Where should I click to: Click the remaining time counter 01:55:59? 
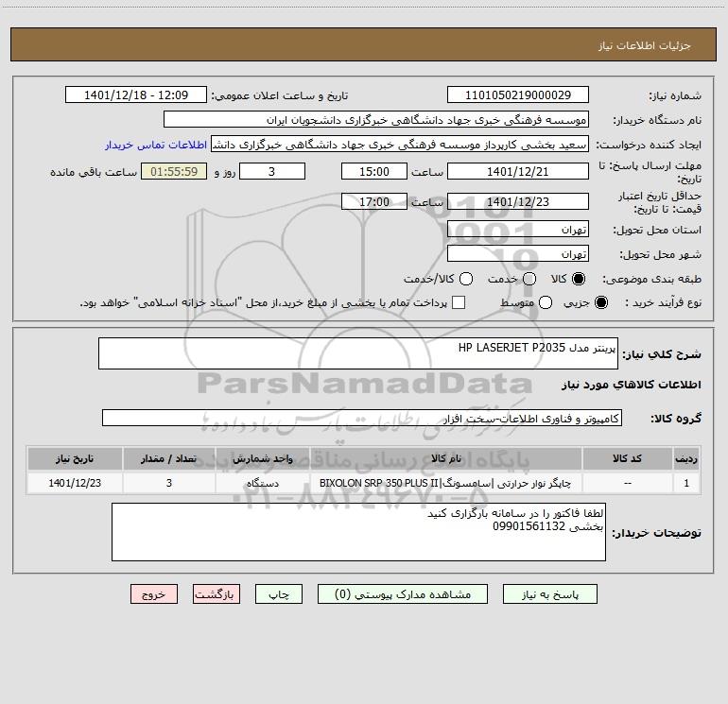tap(174, 171)
